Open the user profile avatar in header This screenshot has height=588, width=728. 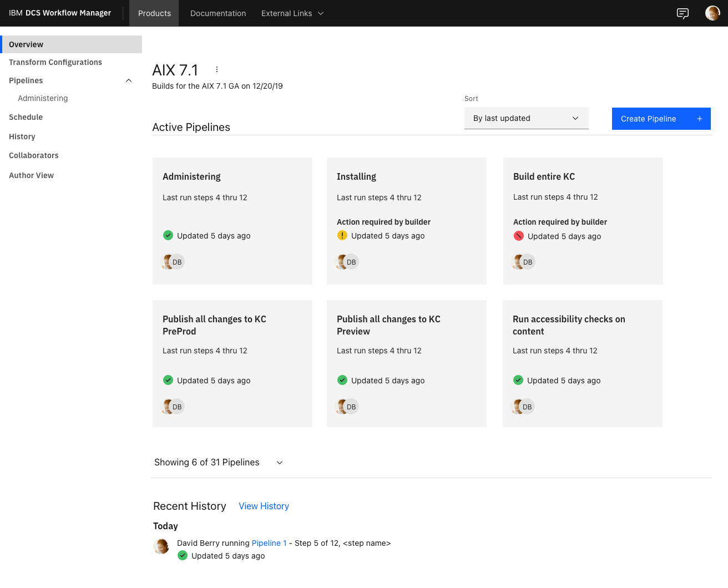pyautogui.click(x=712, y=13)
